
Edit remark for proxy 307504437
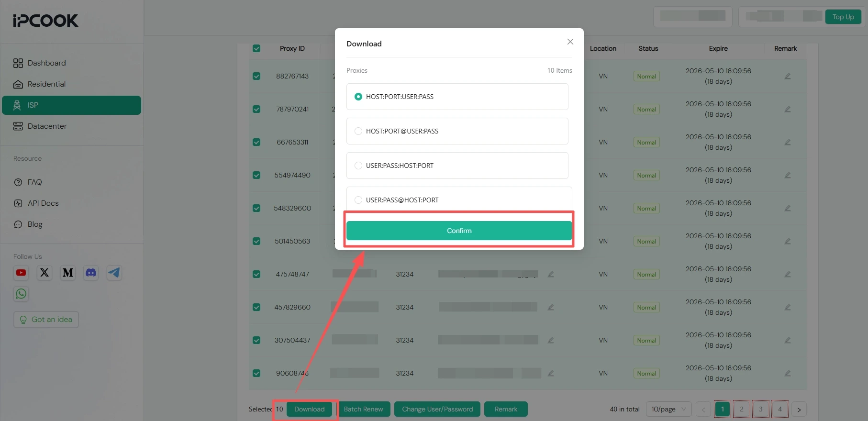[x=788, y=340]
